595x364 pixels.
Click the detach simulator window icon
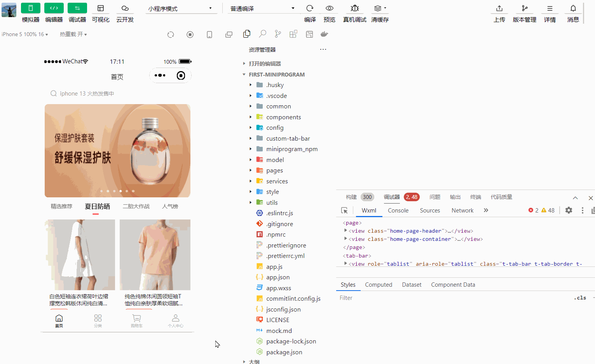coord(229,35)
